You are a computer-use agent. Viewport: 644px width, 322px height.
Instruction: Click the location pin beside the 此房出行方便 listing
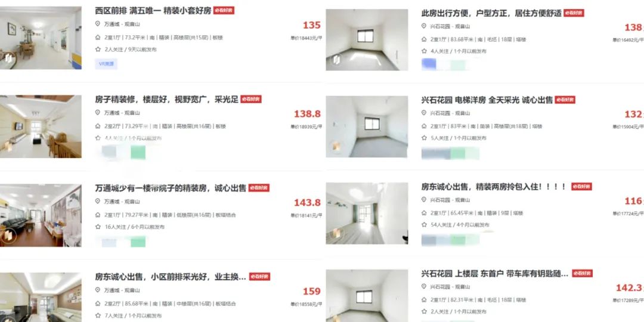(424, 26)
